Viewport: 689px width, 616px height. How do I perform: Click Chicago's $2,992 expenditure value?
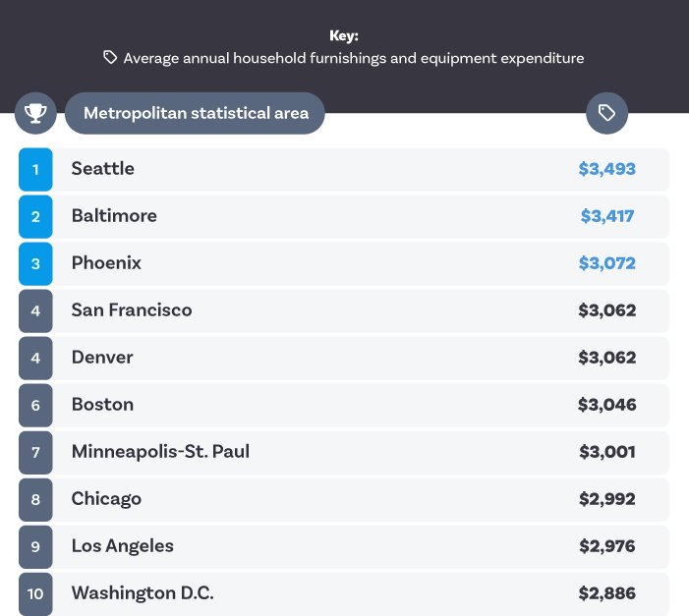coord(606,499)
